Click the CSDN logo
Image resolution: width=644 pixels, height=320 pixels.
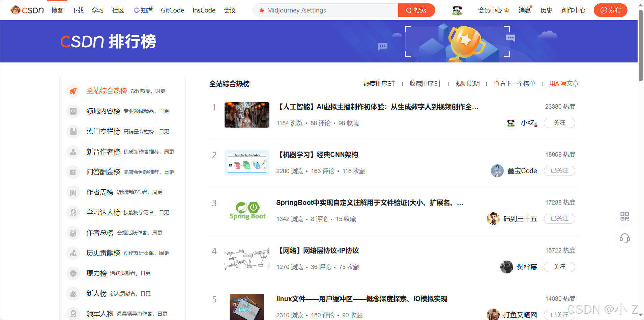[27, 10]
